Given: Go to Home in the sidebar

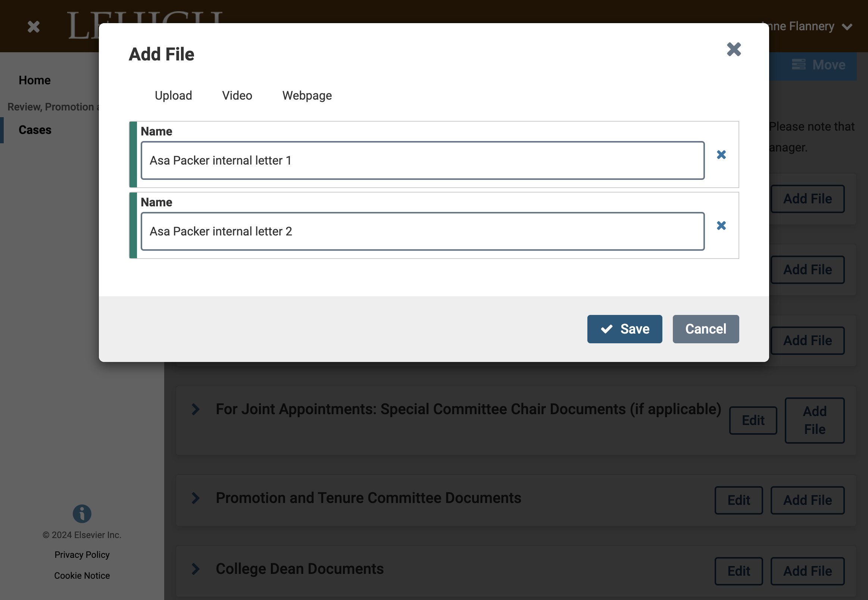Looking at the screenshot, I should point(35,80).
